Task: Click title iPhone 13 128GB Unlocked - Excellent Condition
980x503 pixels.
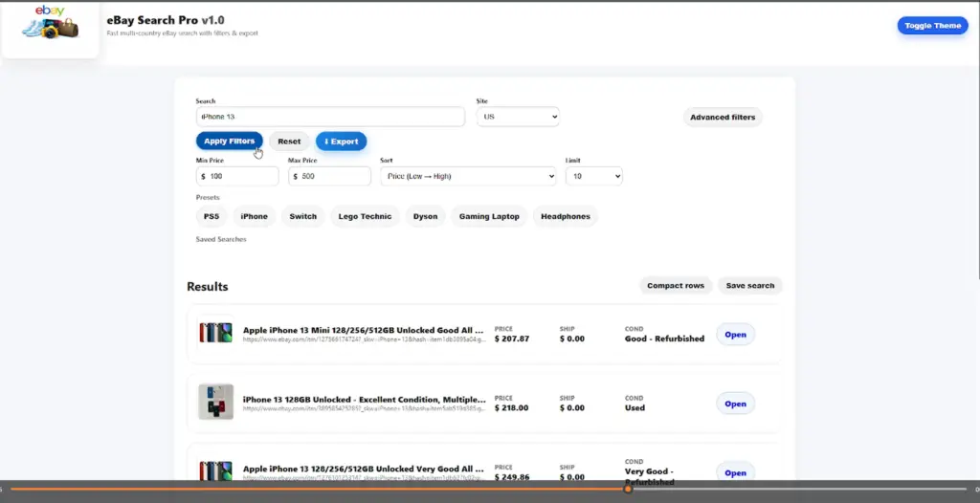Action: point(364,400)
